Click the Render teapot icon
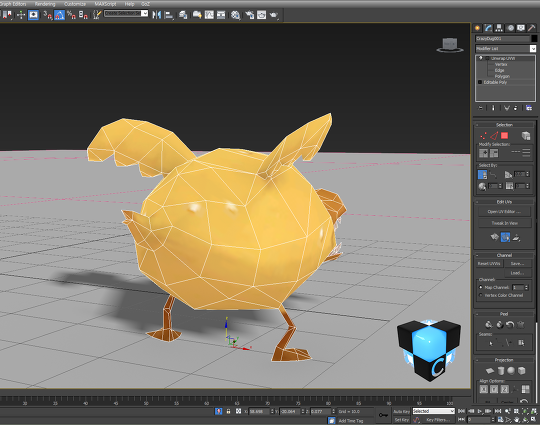This screenshot has width=540, height=425. pyautogui.click(x=274, y=15)
